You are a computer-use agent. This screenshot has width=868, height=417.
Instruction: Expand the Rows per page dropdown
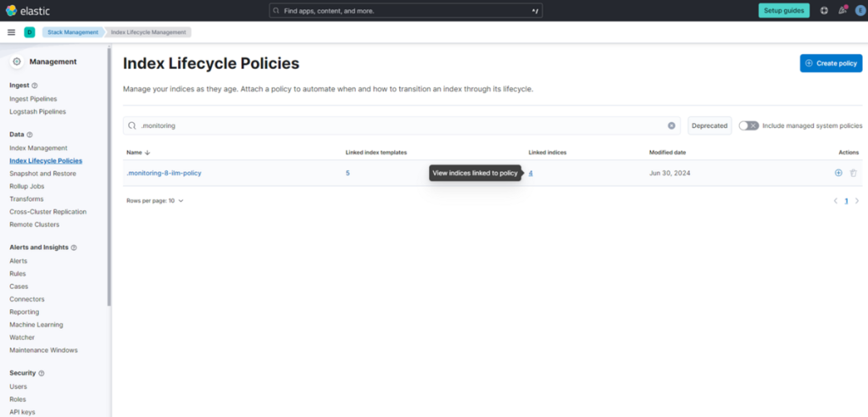coord(154,201)
